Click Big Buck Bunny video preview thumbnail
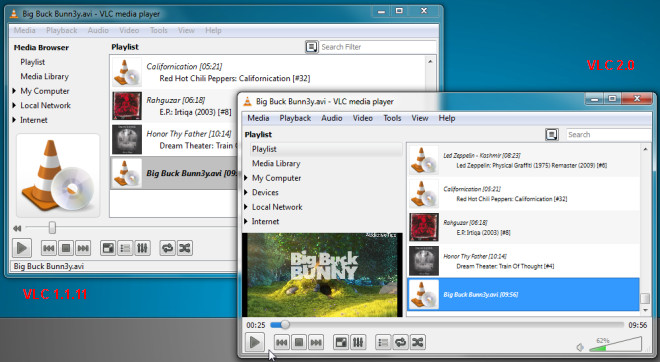This screenshot has height=362, width=660. coord(322,274)
